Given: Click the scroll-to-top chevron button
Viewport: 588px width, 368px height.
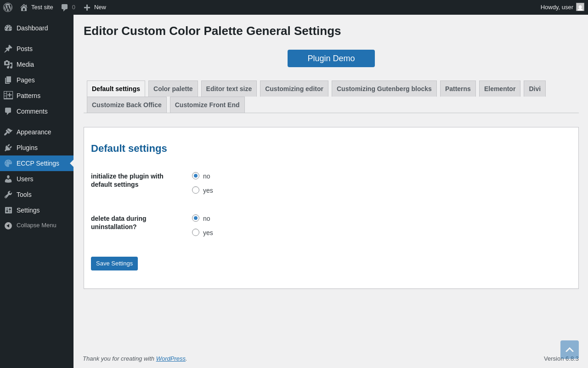Looking at the screenshot, I should click(569, 350).
